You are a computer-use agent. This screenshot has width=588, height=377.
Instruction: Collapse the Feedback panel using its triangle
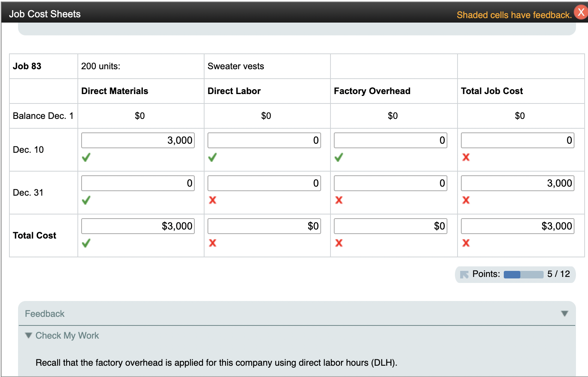(x=564, y=313)
